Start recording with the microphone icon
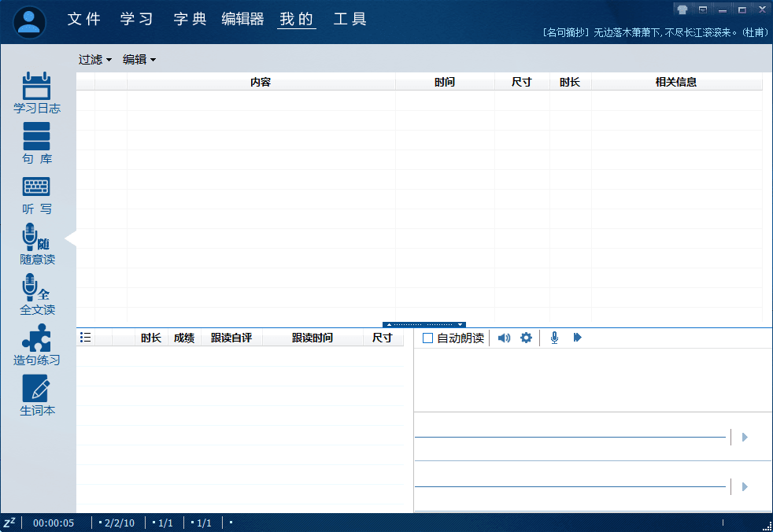This screenshot has height=532, width=773. 554,338
